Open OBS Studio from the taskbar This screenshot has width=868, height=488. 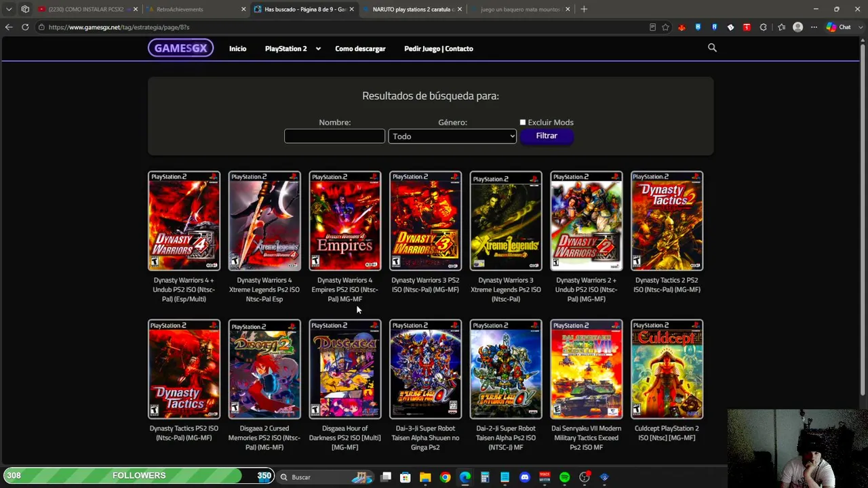[x=585, y=477]
